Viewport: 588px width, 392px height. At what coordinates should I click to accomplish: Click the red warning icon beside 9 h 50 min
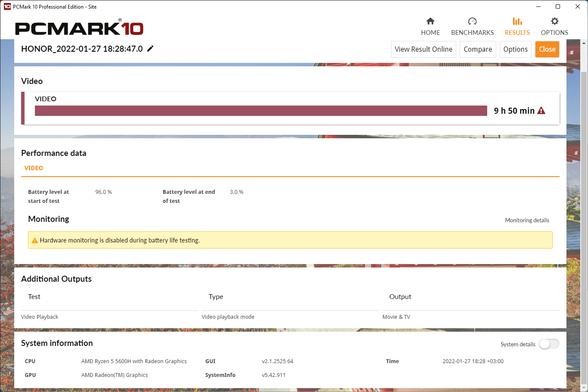click(x=541, y=111)
